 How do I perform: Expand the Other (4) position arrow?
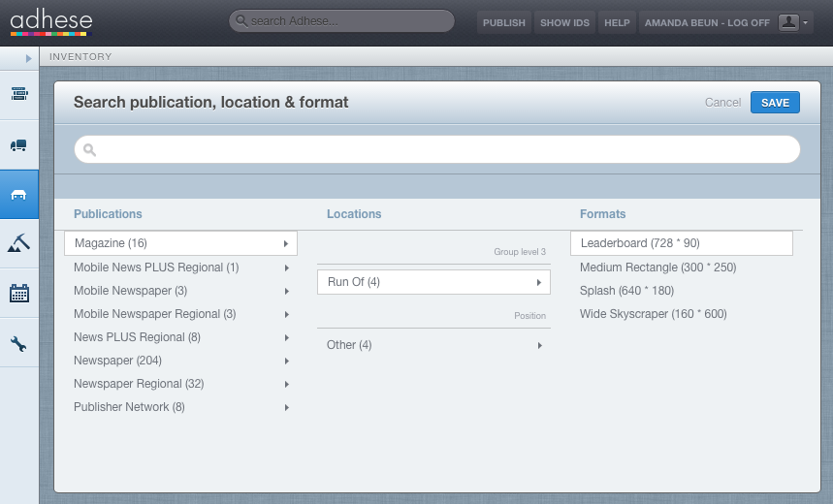pyautogui.click(x=539, y=346)
